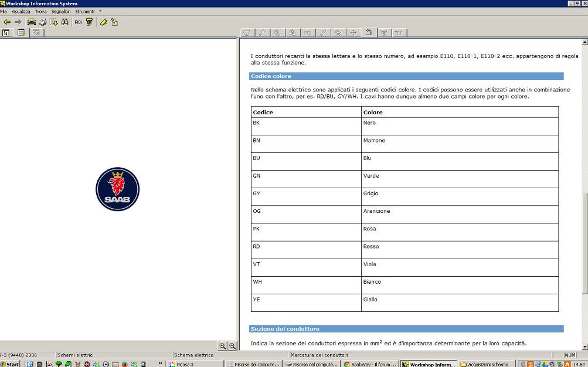The height and width of the screenshot is (367, 588).
Task: Click the Saab logo in left pane
Action: pyautogui.click(x=117, y=189)
